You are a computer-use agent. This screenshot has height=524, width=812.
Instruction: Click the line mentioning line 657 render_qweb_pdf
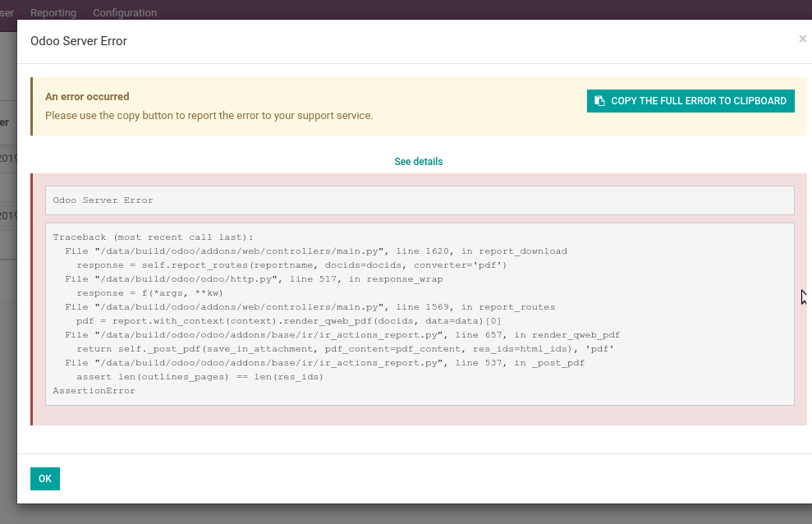(342, 335)
